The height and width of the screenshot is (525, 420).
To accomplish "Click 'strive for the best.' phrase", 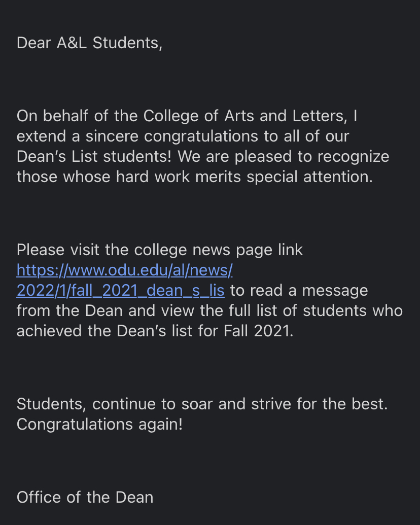I will coord(320,404).
